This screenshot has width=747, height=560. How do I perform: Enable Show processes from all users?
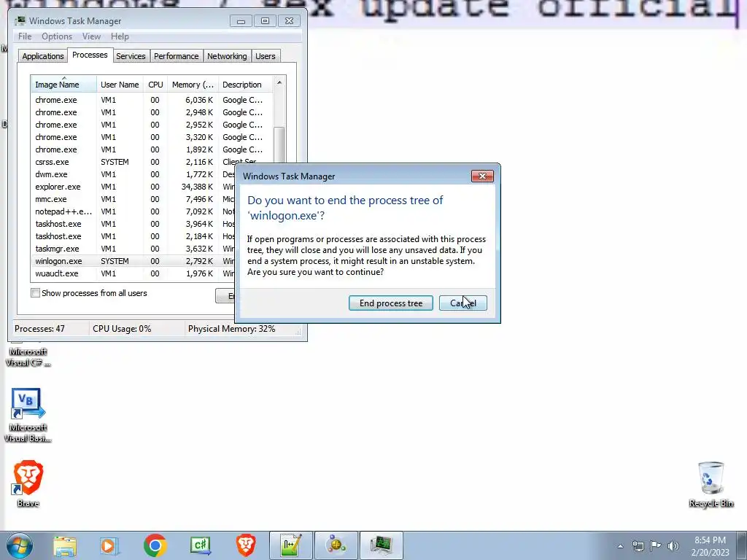35,293
